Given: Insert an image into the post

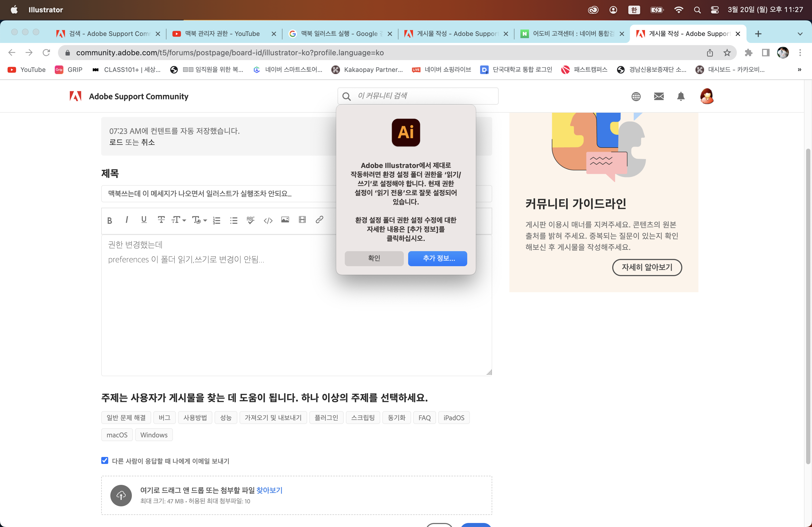Looking at the screenshot, I should tap(285, 220).
